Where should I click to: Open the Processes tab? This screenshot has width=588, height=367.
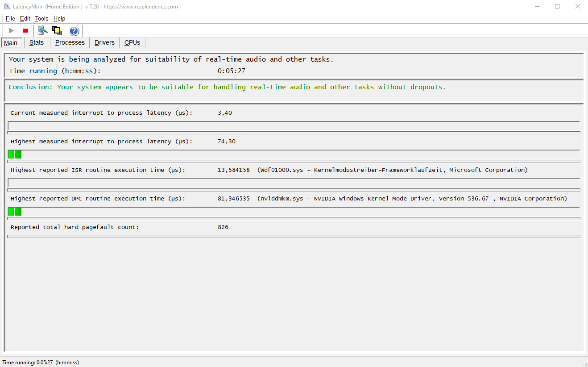[70, 42]
